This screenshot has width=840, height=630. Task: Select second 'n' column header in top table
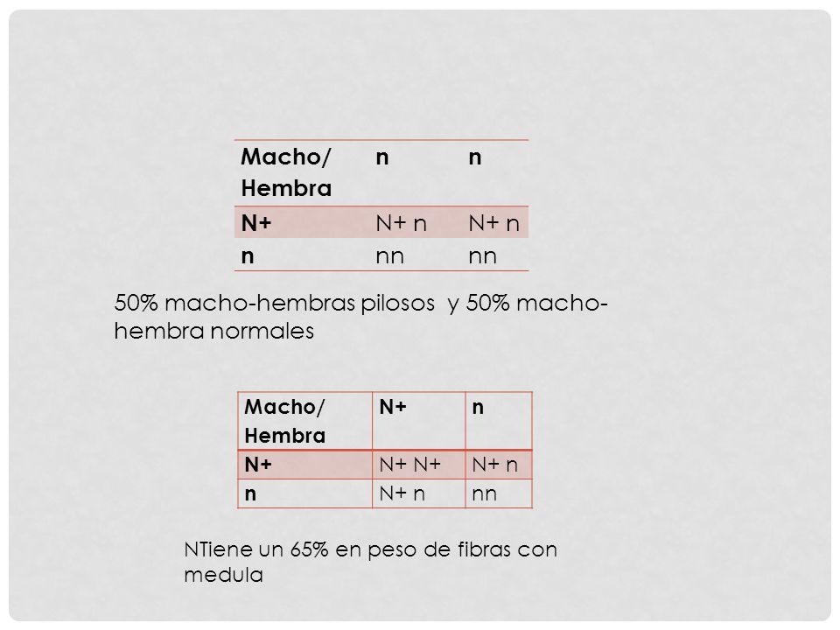[495, 173]
